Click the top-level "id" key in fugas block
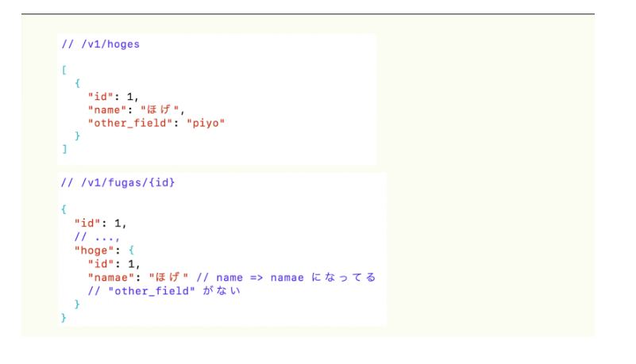The width and height of the screenshot is (636, 364). click(87, 224)
